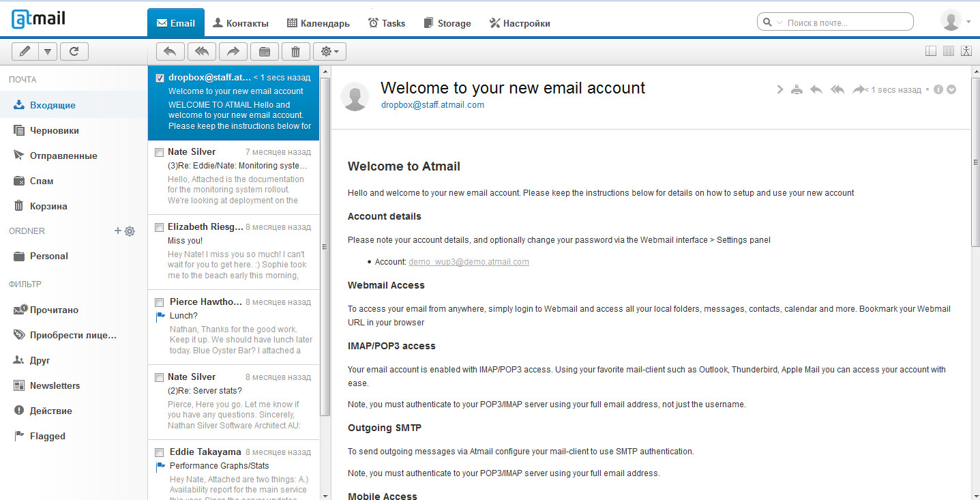Toggle the flag on the Lunch? message
The height and width of the screenshot is (500, 980).
pyautogui.click(x=160, y=316)
